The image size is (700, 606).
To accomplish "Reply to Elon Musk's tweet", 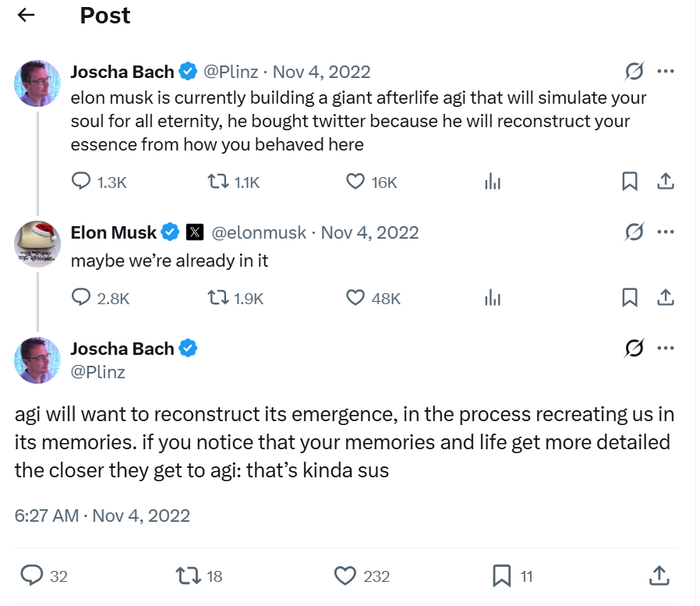I will 82,297.
